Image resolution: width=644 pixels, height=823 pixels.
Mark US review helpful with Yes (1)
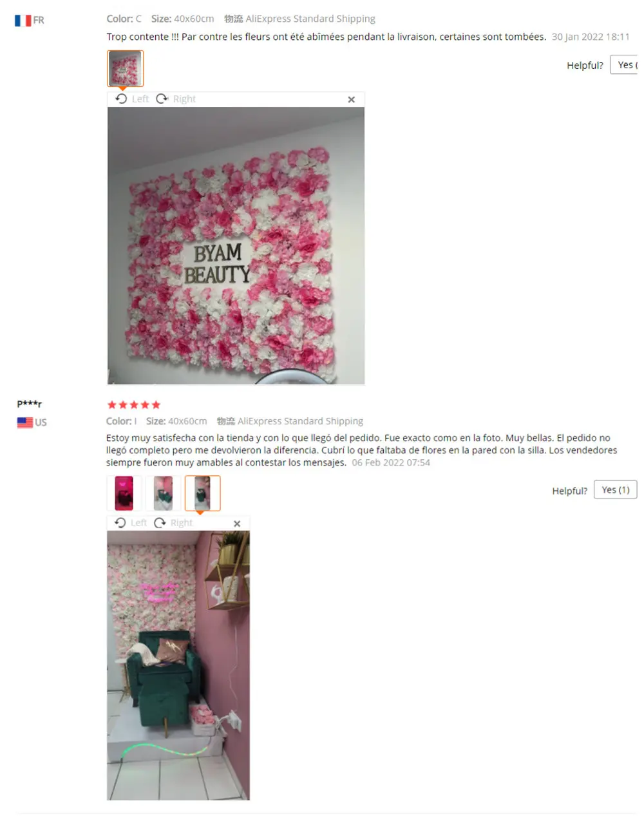click(x=615, y=490)
